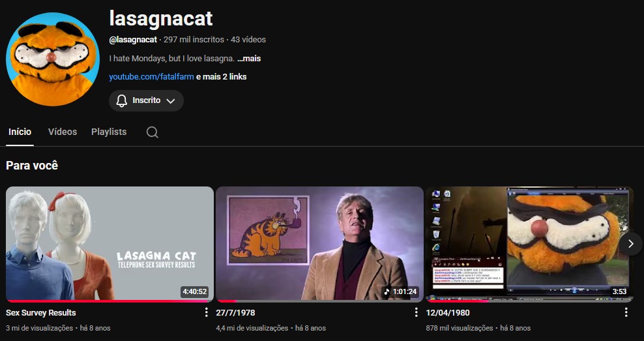This screenshot has height=341, width=644.
Task: Open options menu for Sex Survey Results
Action: 206,312
